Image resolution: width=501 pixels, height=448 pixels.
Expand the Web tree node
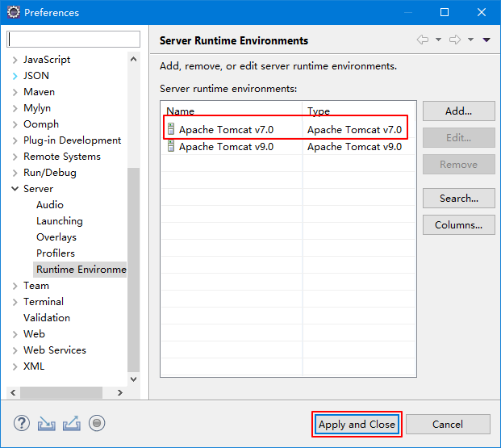click(15, 334)
